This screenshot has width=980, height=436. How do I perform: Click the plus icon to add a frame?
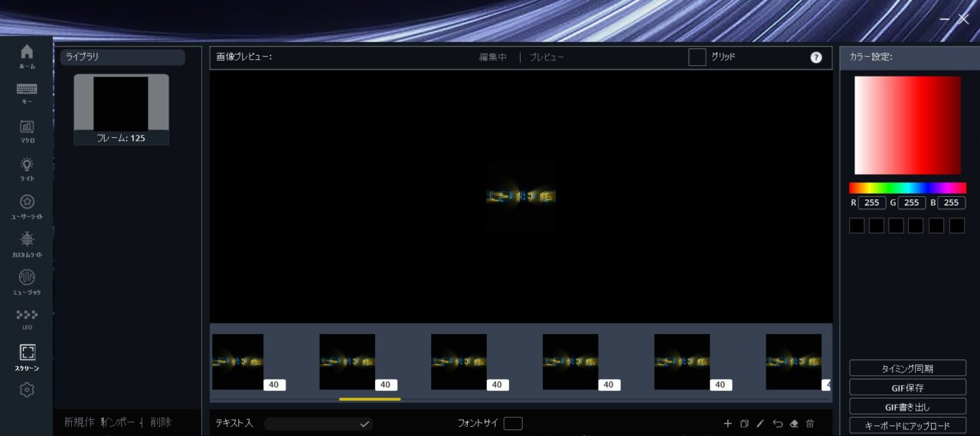pos(727,424)
